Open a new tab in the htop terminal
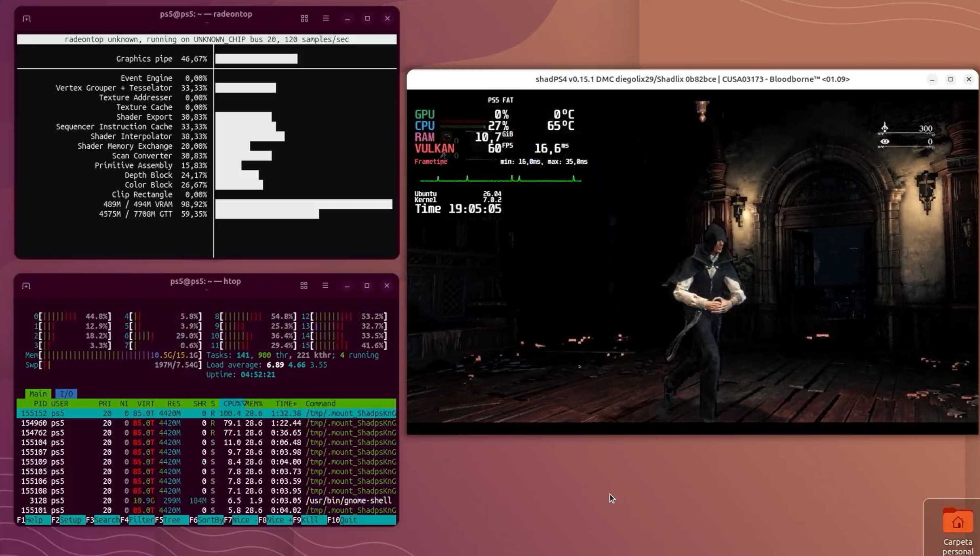This screenshot has width=980, height=556. (26, 286)
